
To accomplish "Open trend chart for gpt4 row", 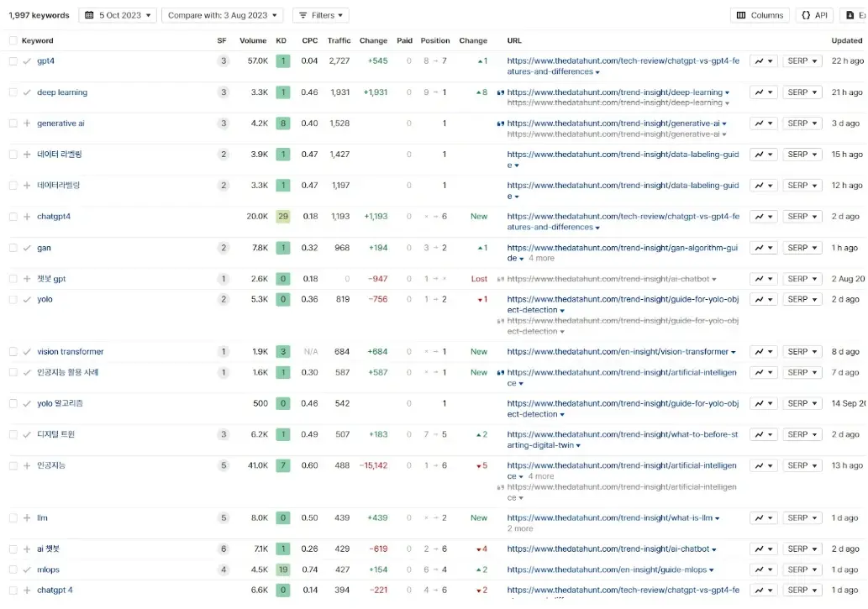I will pyautogui.click(x=764, y=60).
